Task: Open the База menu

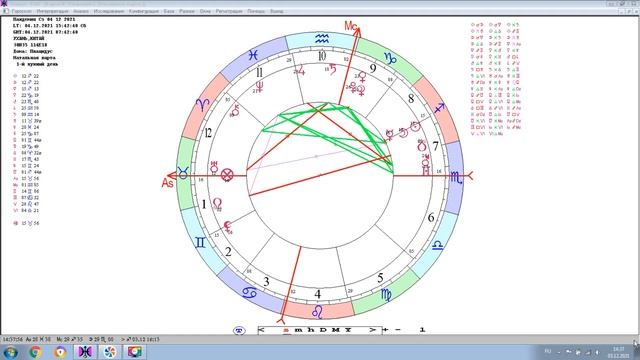Action: [x=169, y=11]
